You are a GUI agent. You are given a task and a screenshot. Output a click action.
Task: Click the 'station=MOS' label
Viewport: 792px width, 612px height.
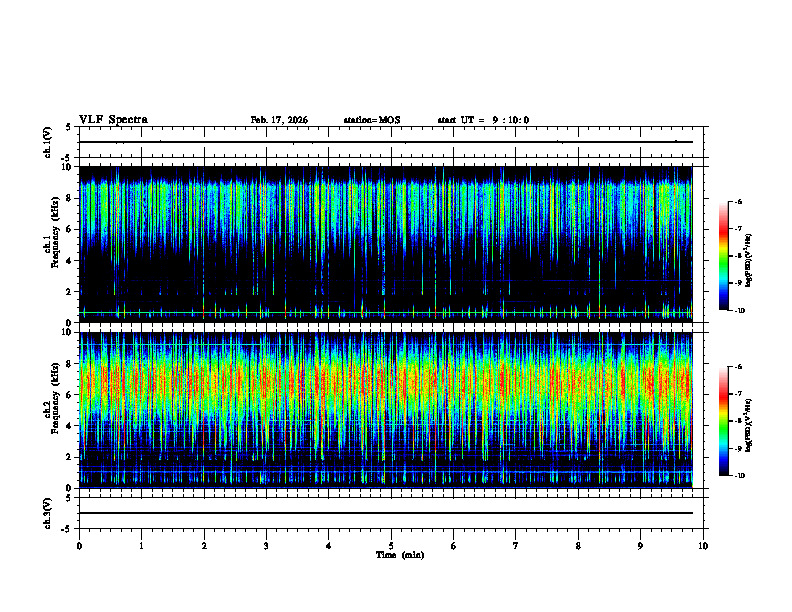click(x=372, y=120)
